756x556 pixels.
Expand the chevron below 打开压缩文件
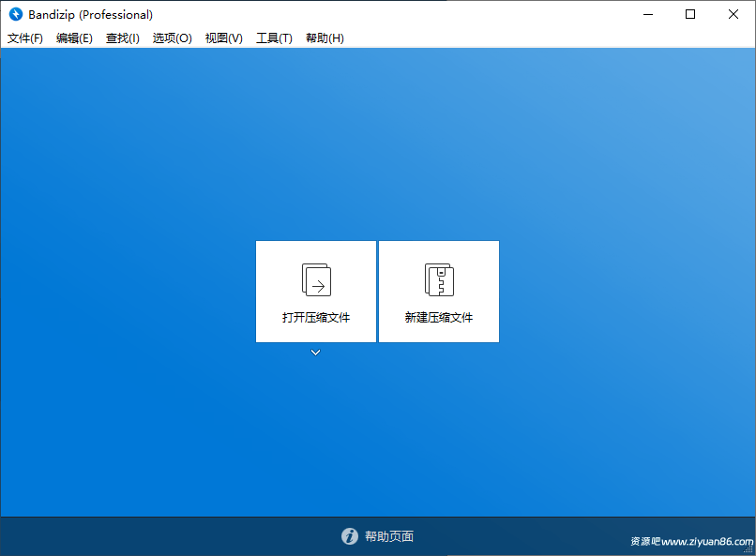pyautogui.click(x=315, y=353)
